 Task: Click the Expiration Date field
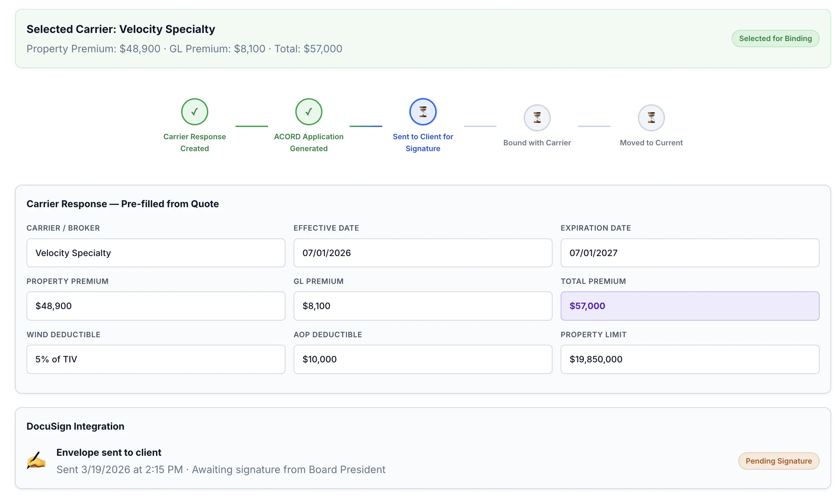(690, 253)
